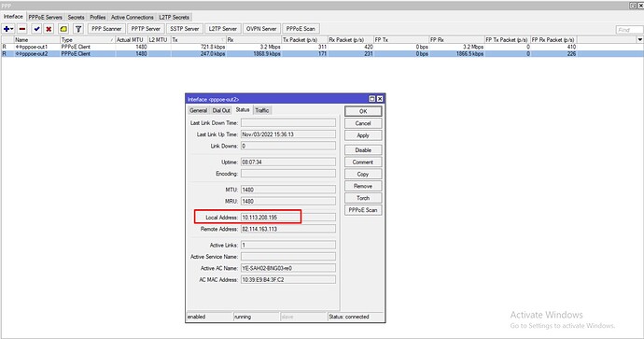644x339 pixels.
Task: Click Cancel in the pppoe-out2 dialog
Action: (363, 123)
